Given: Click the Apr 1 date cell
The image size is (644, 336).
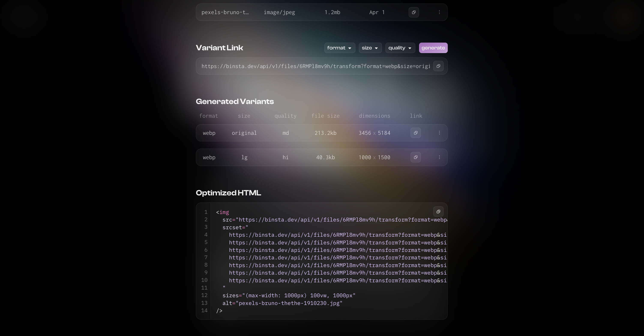Looking at the screenshot, I should click(377, 12).
